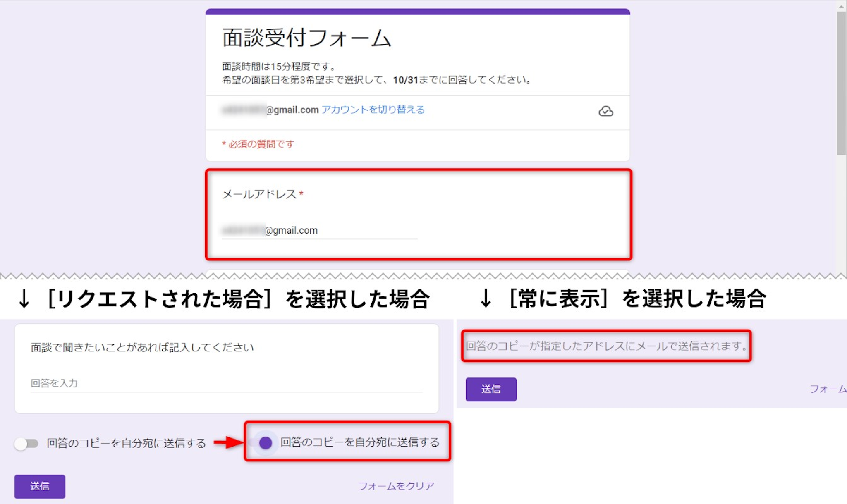The image size is (847, 504).
Task: Click the 面談受付フォーム form title
Action: point(306,38)
